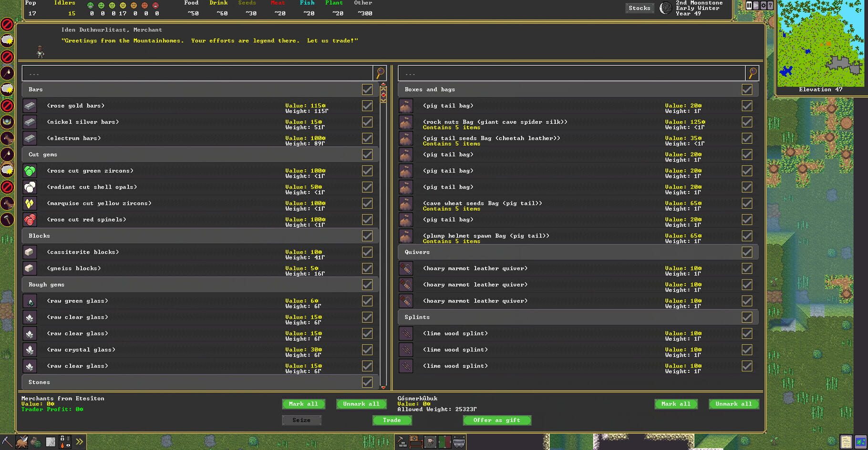Select the mining pickaxe tool
The height and width of the screenshot is (450, 868).
click(7, 441)
